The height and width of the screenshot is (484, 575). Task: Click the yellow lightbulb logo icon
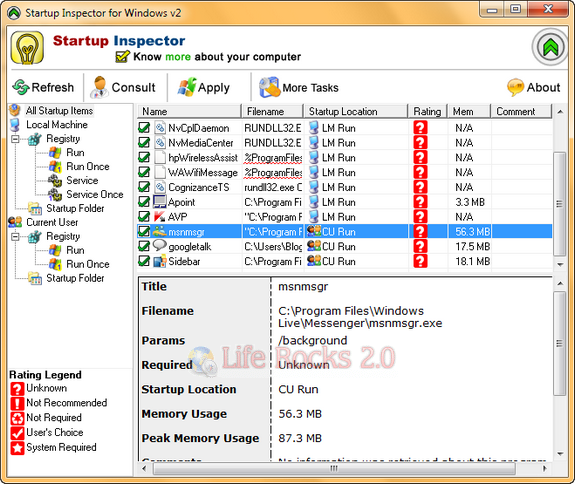(27, 48)
